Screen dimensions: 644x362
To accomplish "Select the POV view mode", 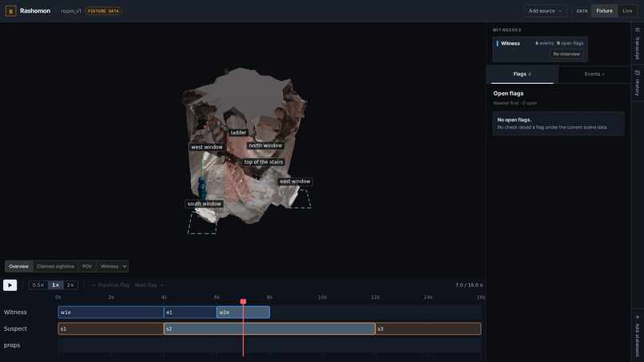I will point(86,266).
